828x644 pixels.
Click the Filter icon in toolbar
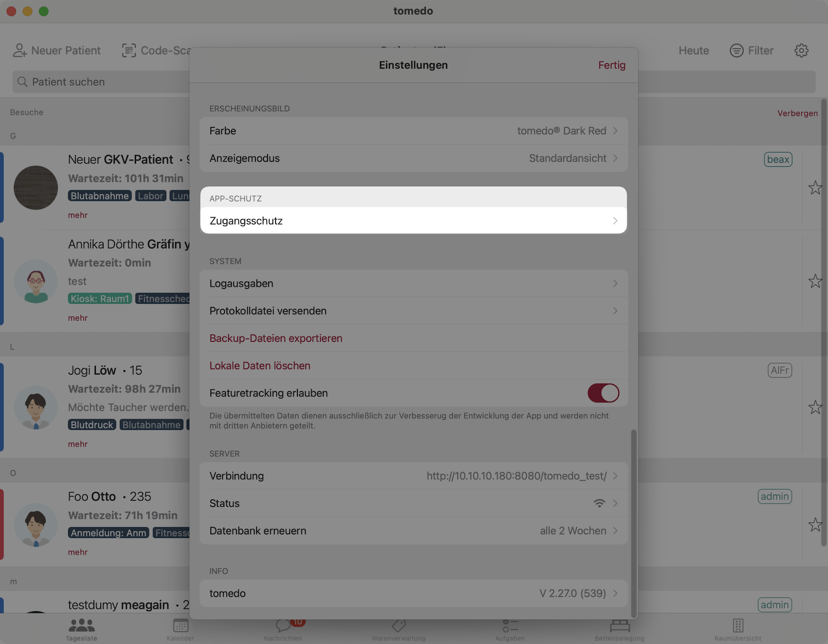point(737,51)
